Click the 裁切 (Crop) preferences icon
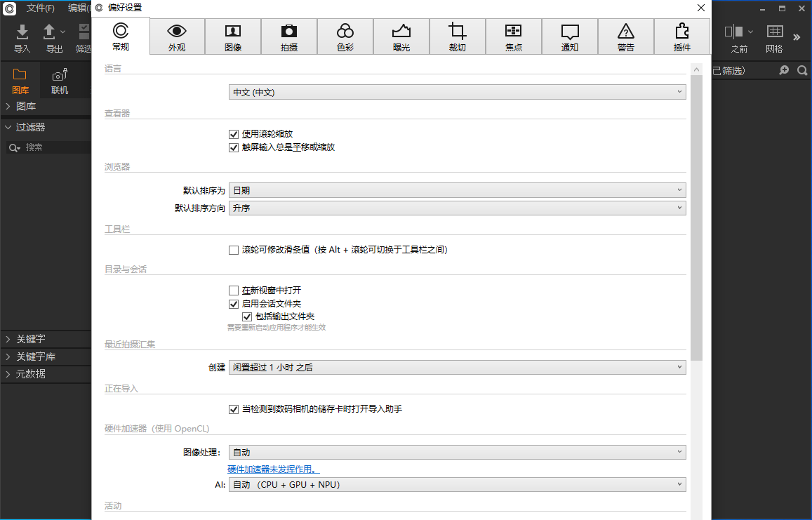Viewport: 812px width, 520px height. click(x=458, y=36)
